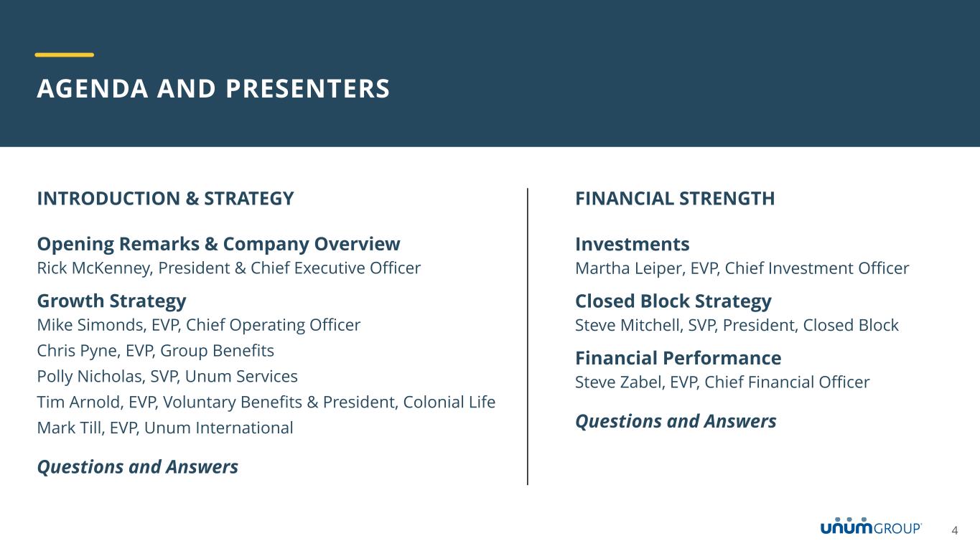Viewport: 980px width, 551px height.
Task: Select the Closed Block Strategy item
Action: coord(673,301)
